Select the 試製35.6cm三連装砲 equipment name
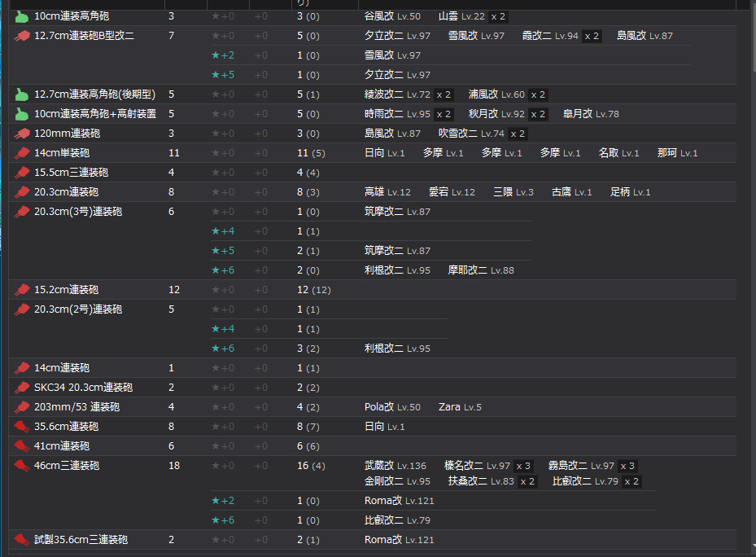This screenshot has width=756, height=557. 81,540
